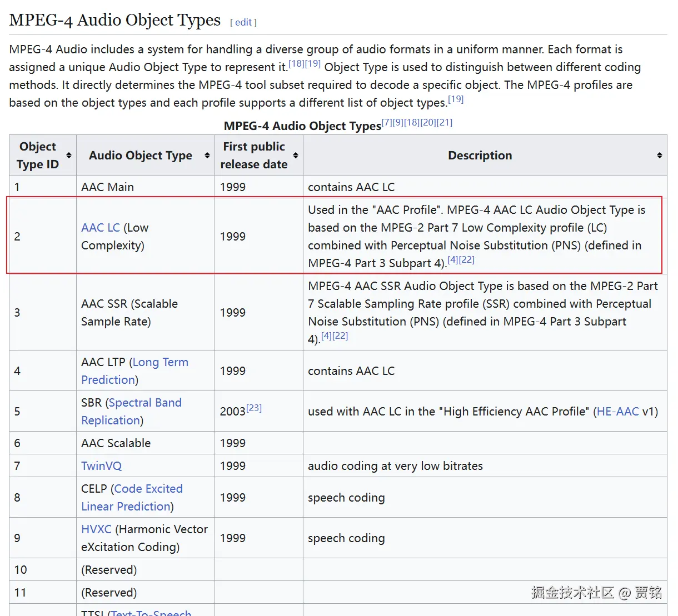This screenshot has width=678, height=616.
Task: Open citation [22] in AAC LC description
Action: tap(467, 259)
